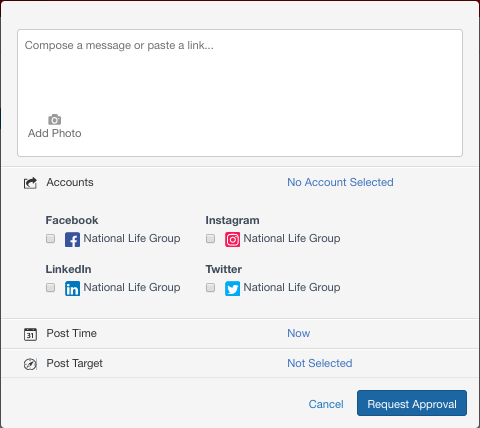This screenshot has width=480, height=428.
Task: Click the Accounts share icon
Action: [x=30, y=183]
